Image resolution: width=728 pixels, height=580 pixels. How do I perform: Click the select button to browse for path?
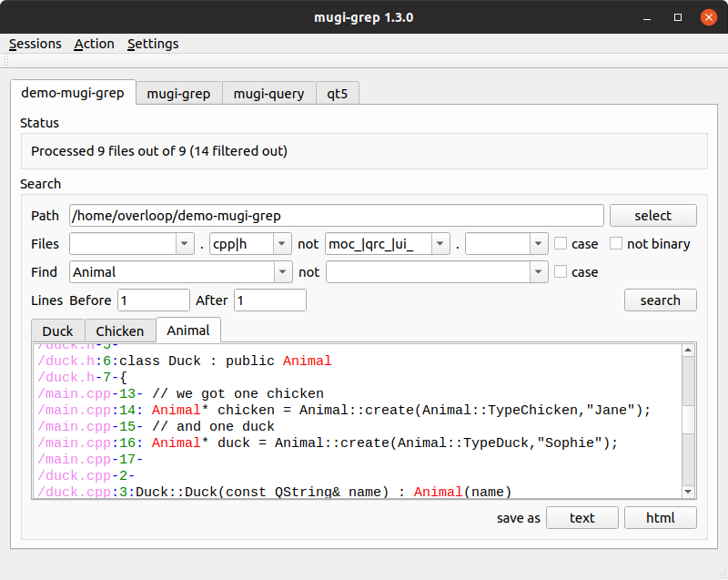[652, 215]
